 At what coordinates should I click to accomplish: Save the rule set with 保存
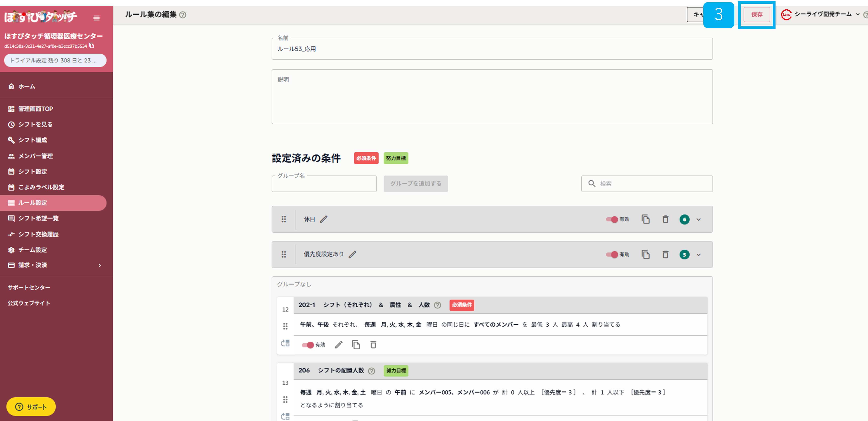pos(756,14)
